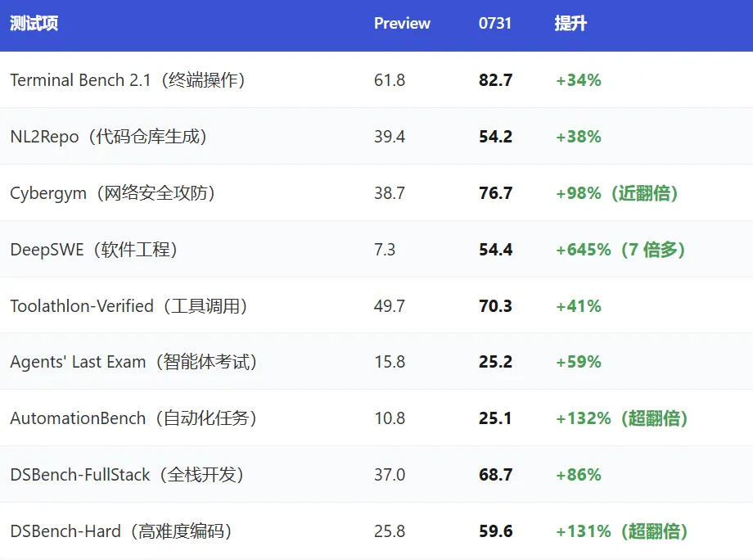Select the AutomationBench row label

(133, 418)
